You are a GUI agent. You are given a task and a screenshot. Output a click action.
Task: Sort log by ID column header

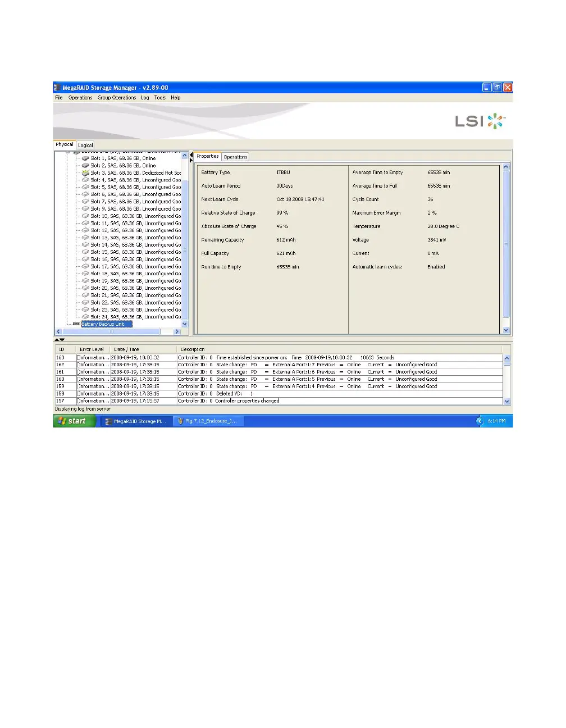pyautogui.click(x=65, y=349)
